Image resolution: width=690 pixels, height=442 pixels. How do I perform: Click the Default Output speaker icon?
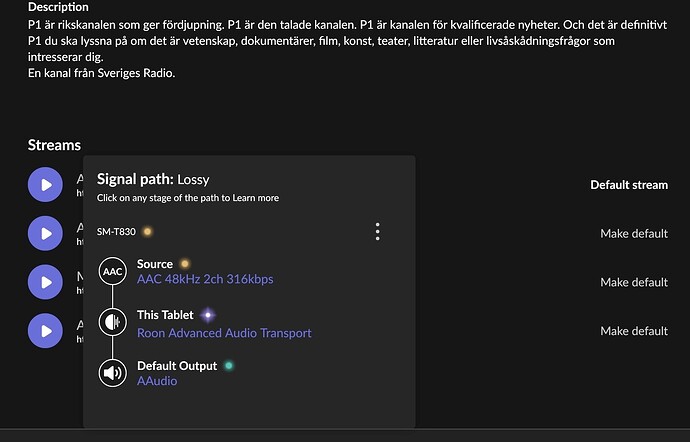pos(113,373)
